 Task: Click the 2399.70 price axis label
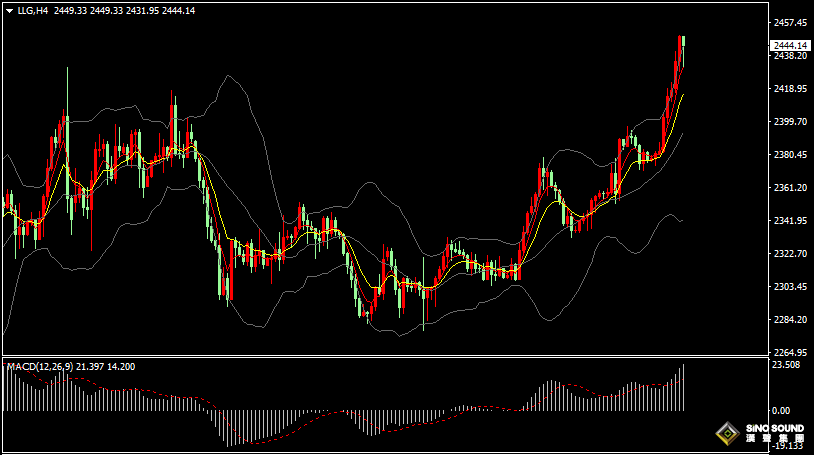pos(791,122)
